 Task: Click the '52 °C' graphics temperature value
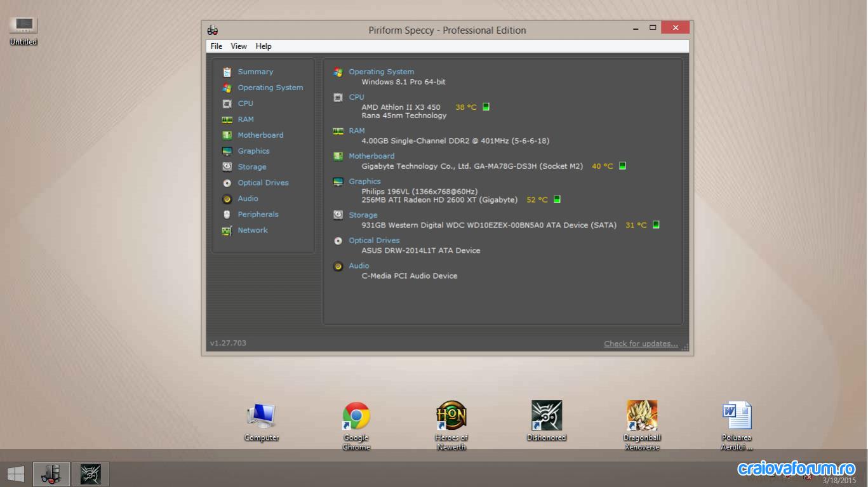click(x=537, y=200)
